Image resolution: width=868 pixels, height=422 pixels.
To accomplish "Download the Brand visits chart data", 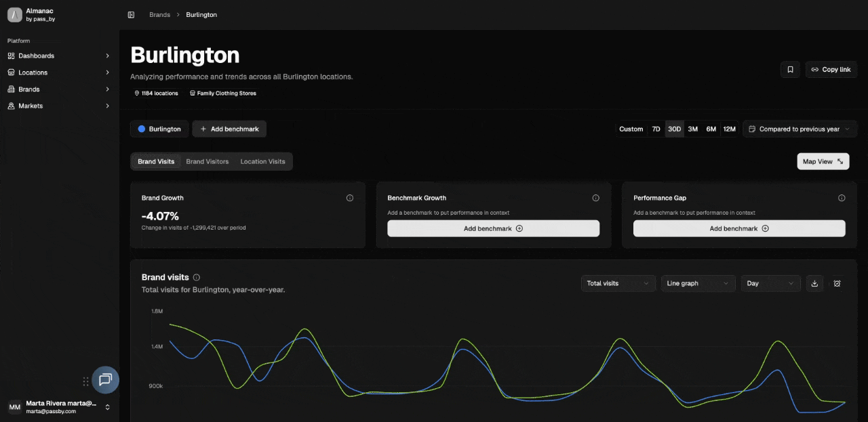I will [x=814, y=284].
